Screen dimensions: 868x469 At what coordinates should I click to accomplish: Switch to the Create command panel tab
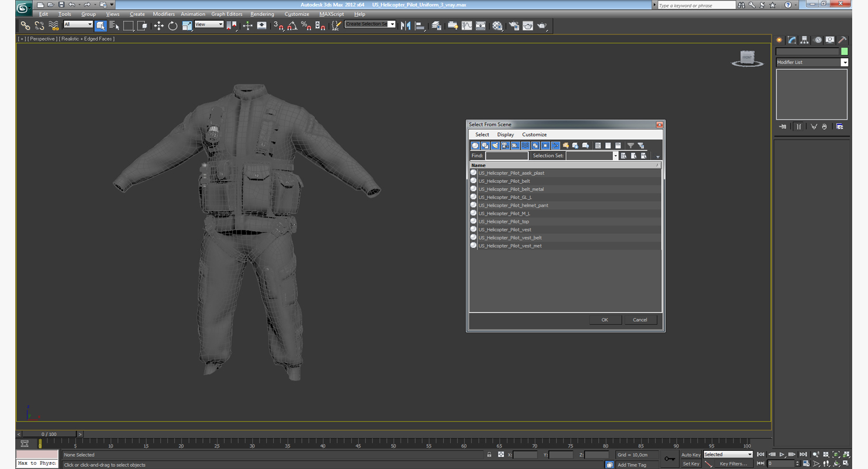(779, 40)
